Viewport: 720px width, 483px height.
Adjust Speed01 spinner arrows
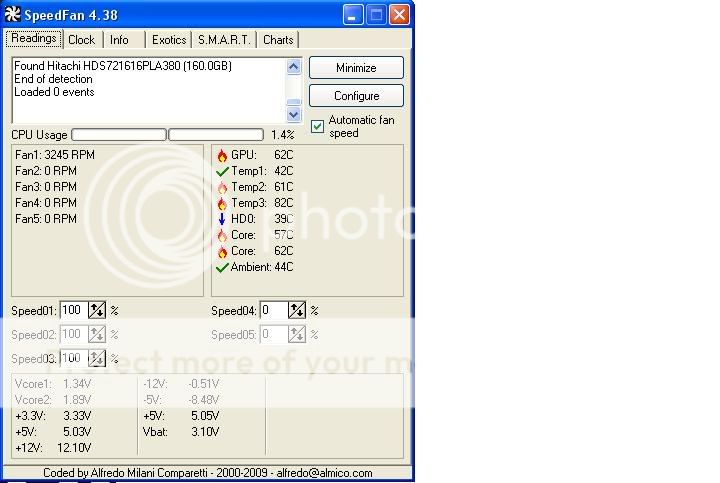pos(97,311)
